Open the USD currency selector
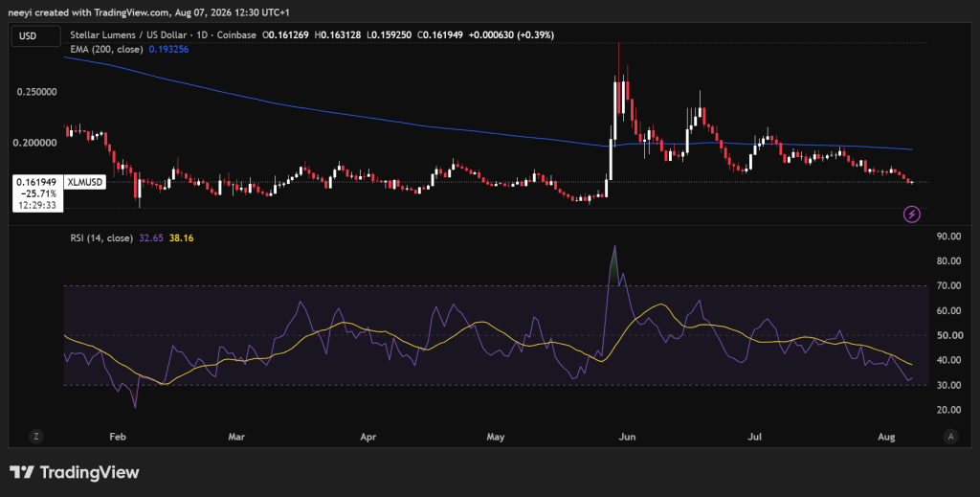This screenshot has height=497, width=980. click(35, 35)
